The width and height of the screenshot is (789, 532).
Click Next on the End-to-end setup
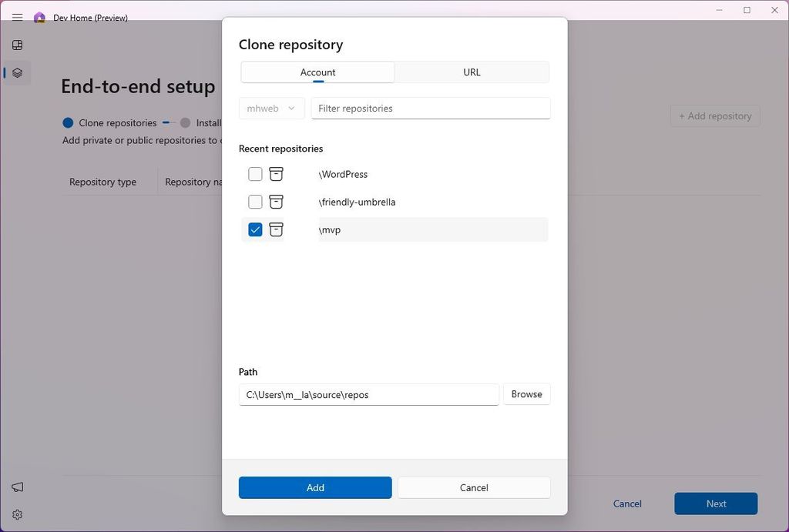[x=715, y=504]
